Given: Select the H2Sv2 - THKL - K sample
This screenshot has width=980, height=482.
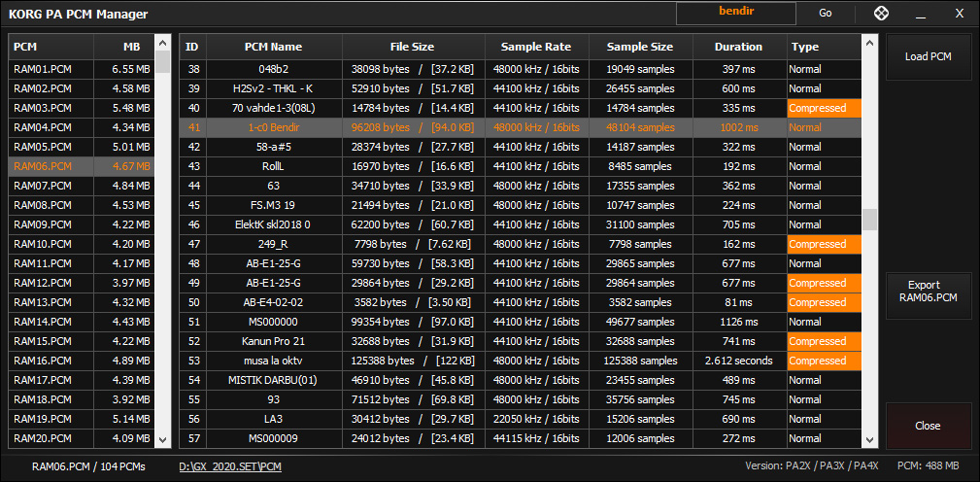Looking at the screenshot, I should click(x=521, y=88).
